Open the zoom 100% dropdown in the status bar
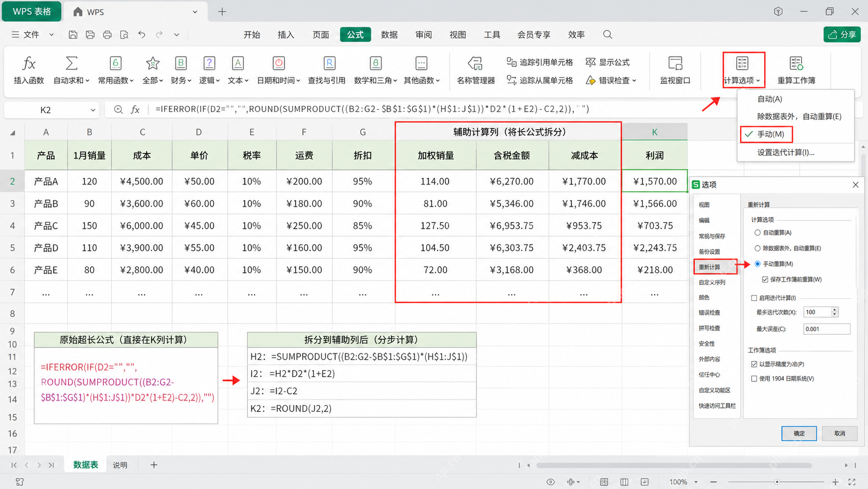The height and width of the screenshot is (489, 868). (696, 482)
